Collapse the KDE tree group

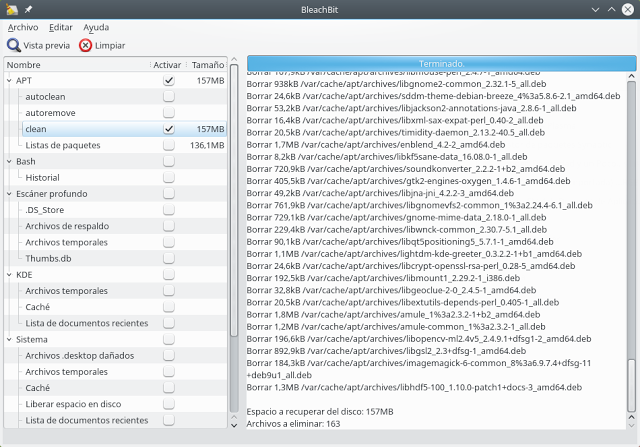(x=9, y=275)
